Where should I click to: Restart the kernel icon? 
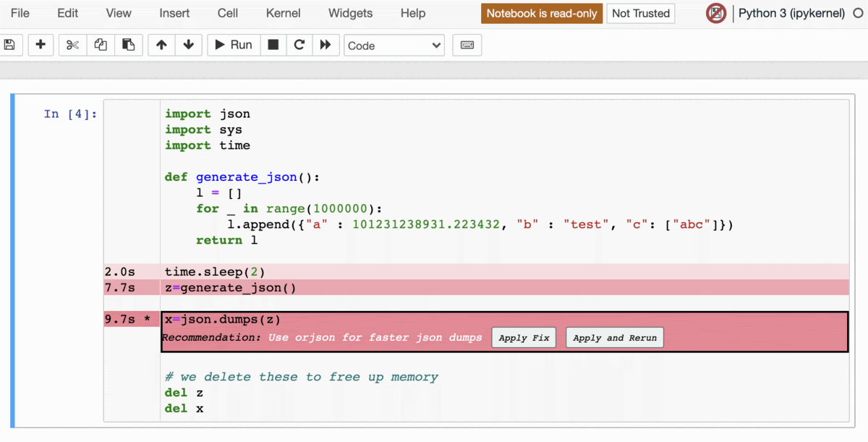coord(299,45)
